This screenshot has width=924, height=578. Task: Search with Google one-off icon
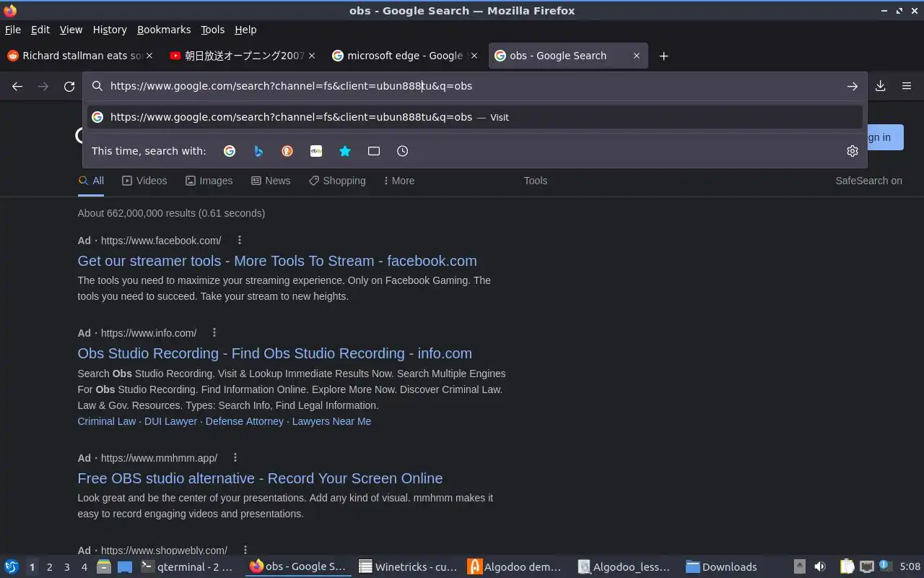tap(230, 151)
